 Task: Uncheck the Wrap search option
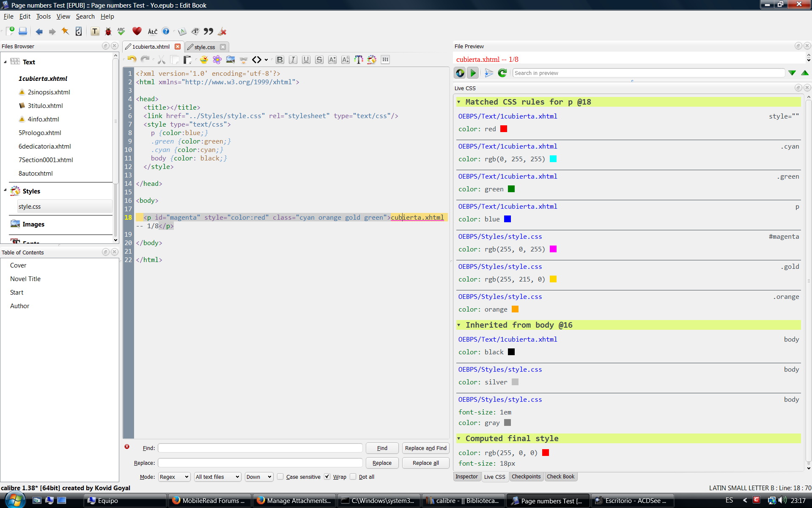[x=327, y=477]
